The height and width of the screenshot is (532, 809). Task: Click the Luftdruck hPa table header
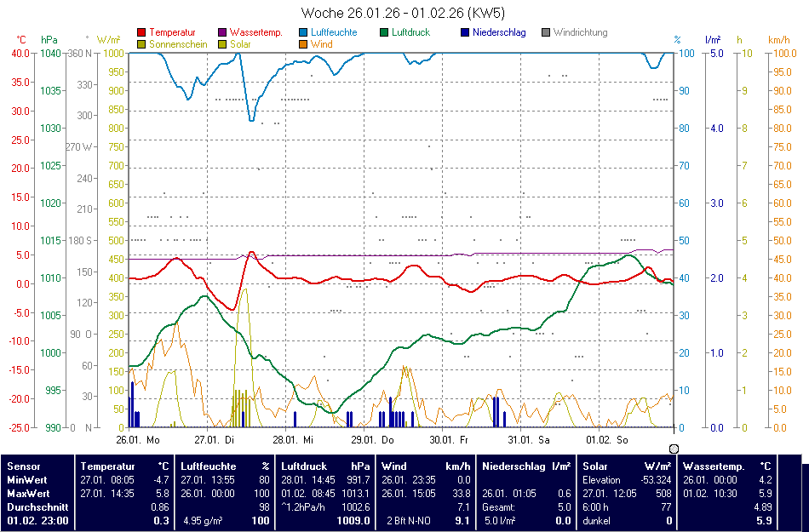[325, 466]
